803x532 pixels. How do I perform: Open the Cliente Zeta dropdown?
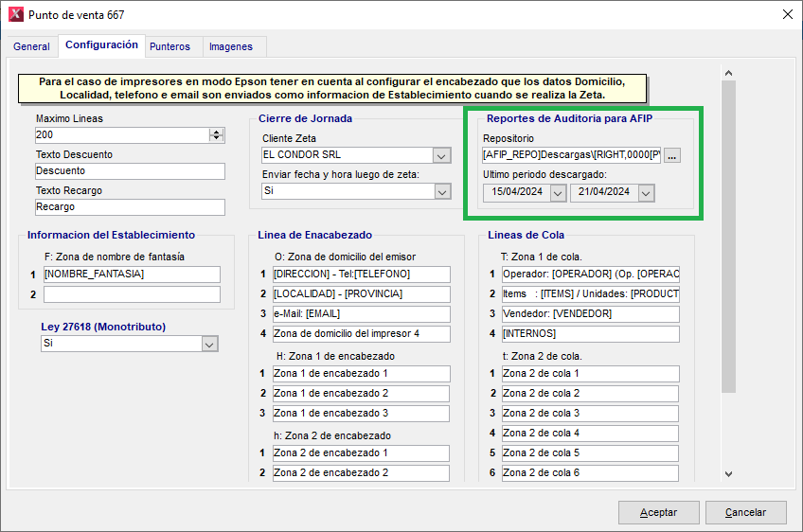(x=441, y=156)
